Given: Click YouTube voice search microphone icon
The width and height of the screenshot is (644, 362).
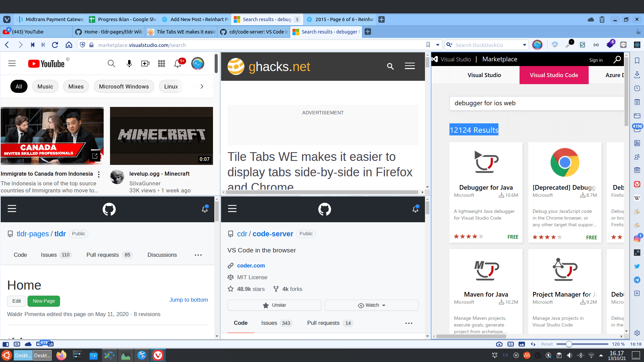Looking at the screenshot, I should pos(129,64).
